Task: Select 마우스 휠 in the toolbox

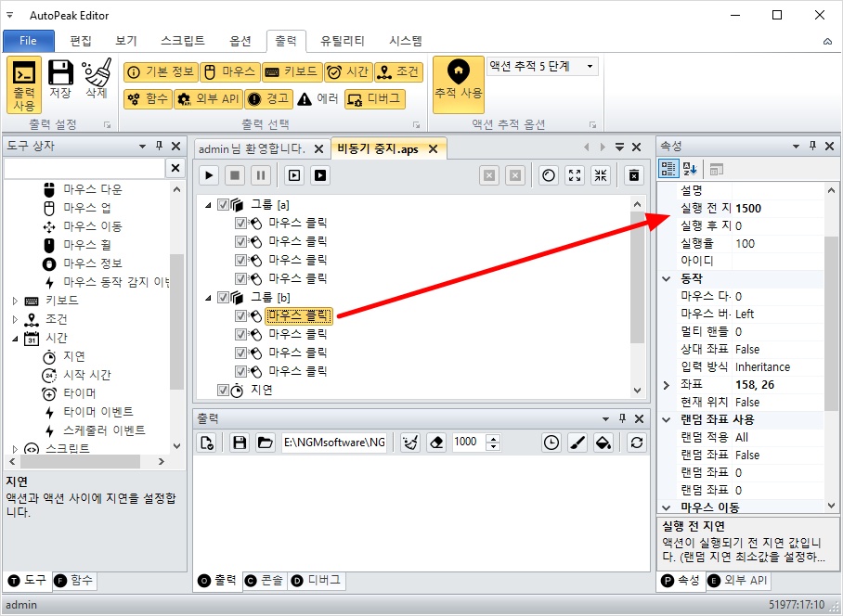Action: click(87, 245)
